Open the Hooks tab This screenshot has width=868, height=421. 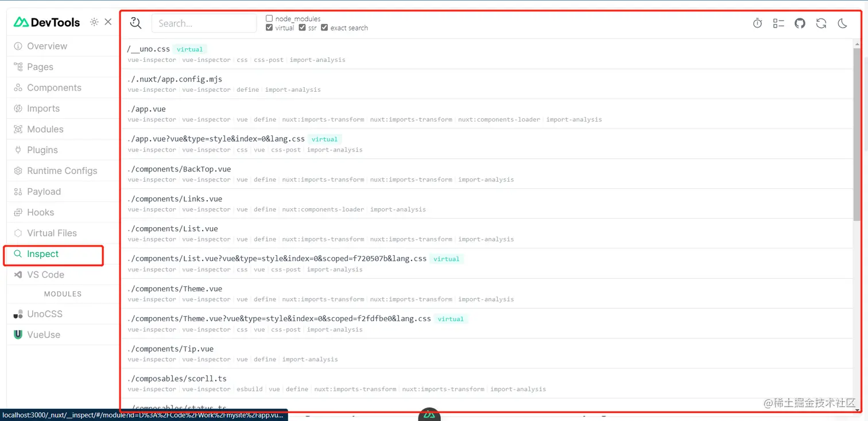click(63, 212)
